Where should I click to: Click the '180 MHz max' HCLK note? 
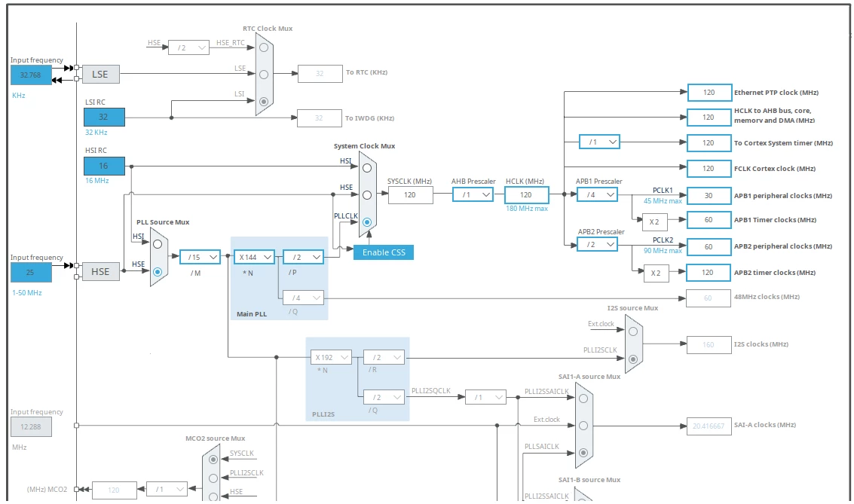pos(527,209)
